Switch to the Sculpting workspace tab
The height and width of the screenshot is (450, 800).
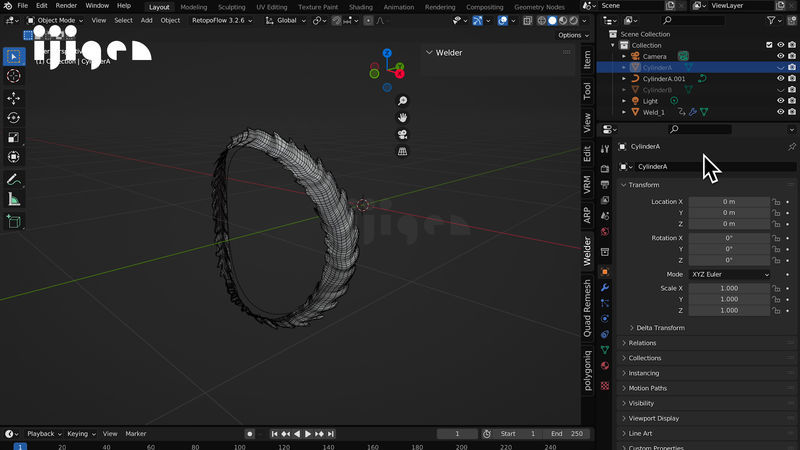coord(231,7)
